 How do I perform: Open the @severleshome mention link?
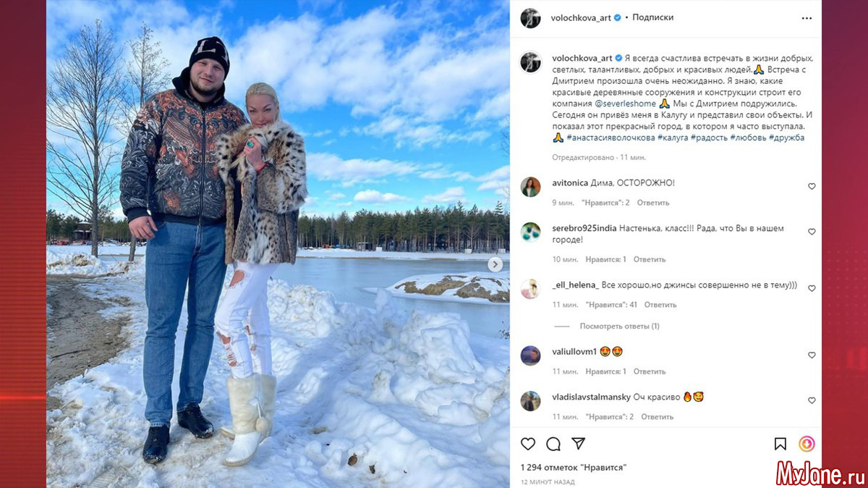(626, 104)
